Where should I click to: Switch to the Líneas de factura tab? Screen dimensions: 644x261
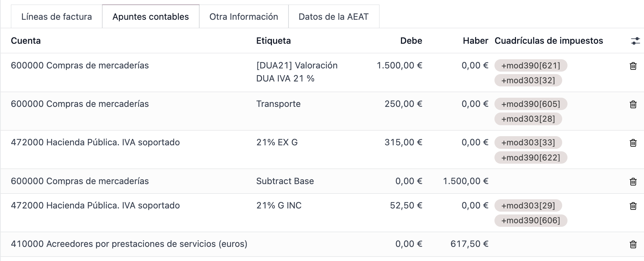(x=56, y=16)
